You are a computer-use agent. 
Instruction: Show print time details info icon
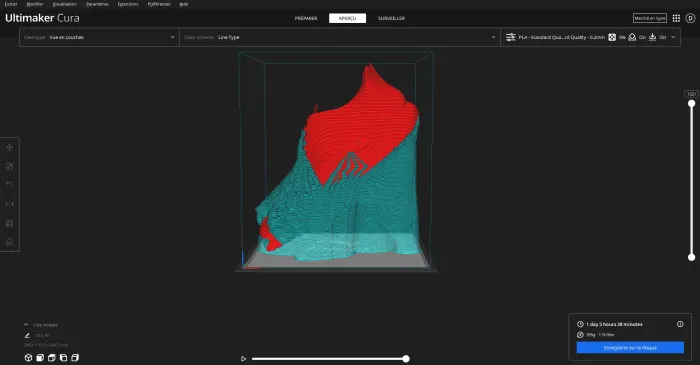pos(680,324)
